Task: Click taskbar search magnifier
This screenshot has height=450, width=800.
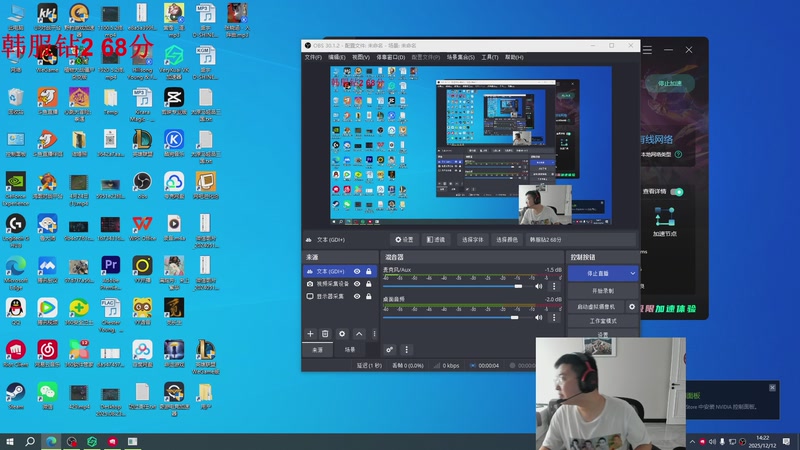Action: 30,441
